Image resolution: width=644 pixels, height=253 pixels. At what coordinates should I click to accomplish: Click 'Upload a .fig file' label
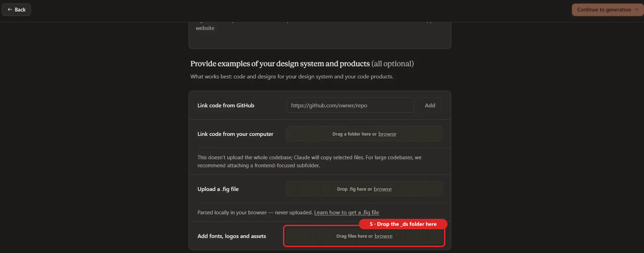[x=218, y=189]
